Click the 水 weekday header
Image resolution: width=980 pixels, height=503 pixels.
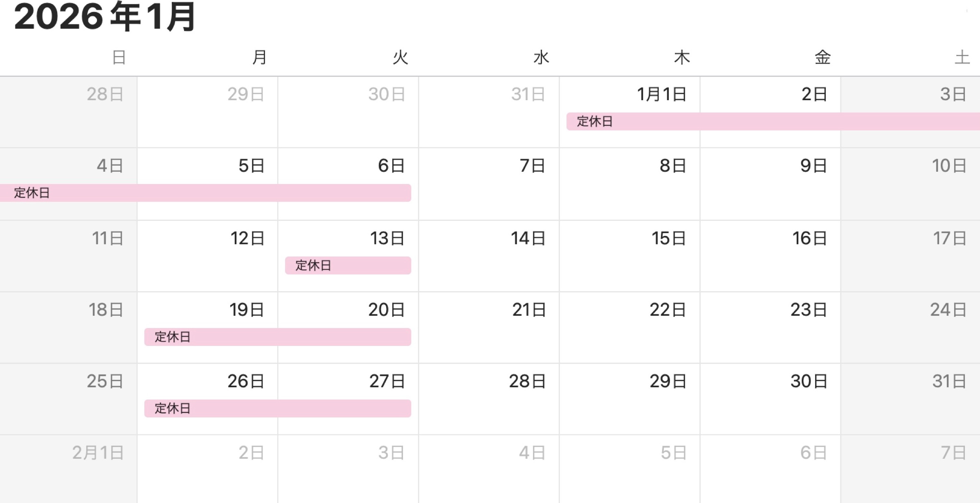pyautogui.click(x=541, y=58)
